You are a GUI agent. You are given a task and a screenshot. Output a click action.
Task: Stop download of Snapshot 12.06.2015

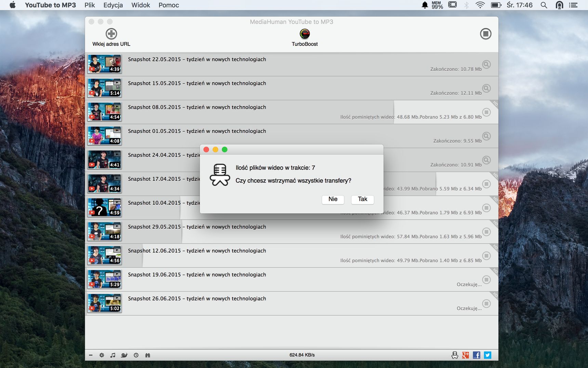(x=486, y=256)
